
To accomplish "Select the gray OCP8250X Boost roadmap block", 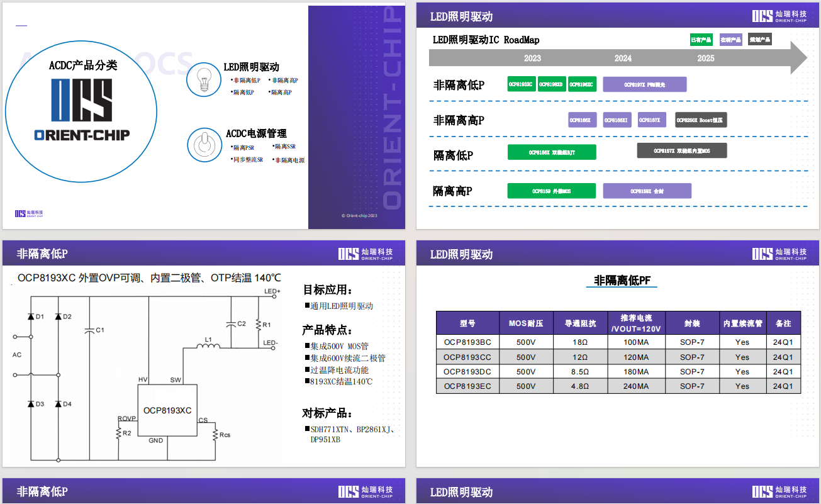I will tap(701, 120).
